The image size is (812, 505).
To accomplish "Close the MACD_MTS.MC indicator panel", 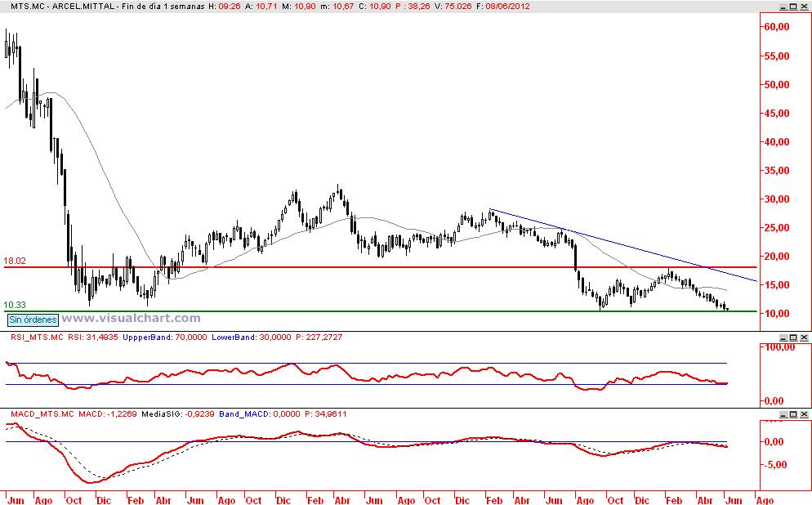I will [x=804, y=414].
